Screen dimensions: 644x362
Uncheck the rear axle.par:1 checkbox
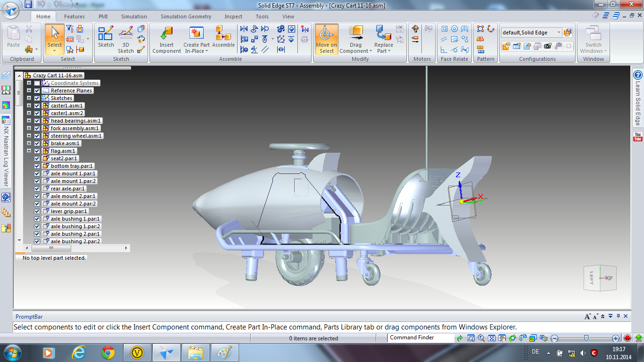(37, 189)
